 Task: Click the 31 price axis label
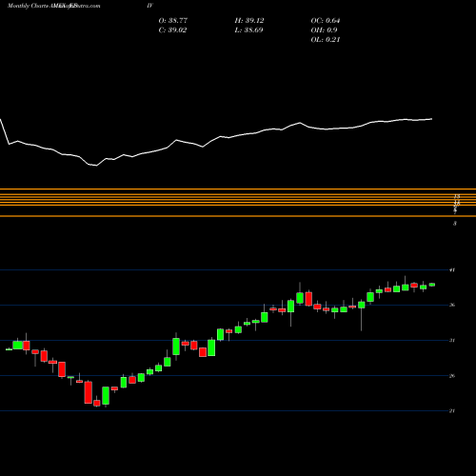pyautogui.click(x=452, y=341)
